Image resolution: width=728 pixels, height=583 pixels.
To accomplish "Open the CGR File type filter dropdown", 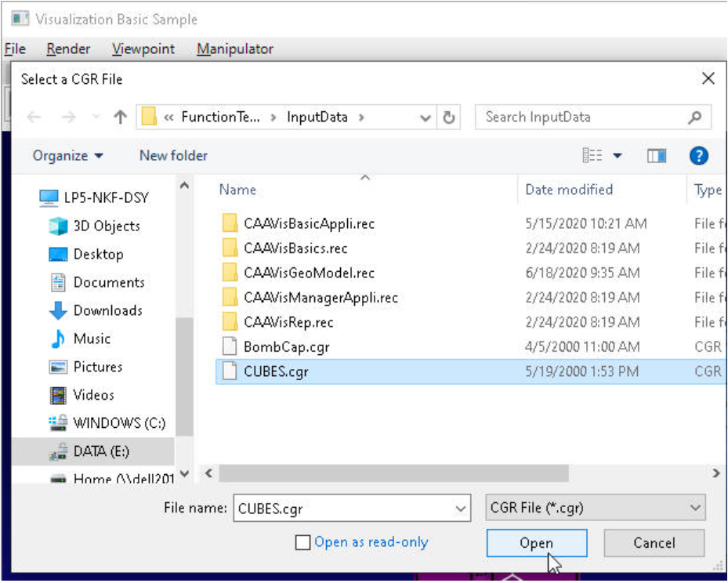I will pyautogui.click(x=596, y=508).
